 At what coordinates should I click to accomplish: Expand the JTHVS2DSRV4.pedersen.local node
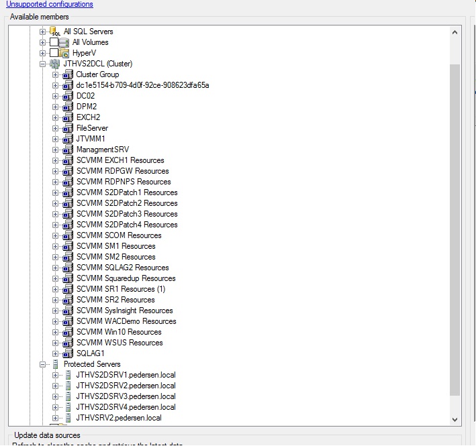(x=55, y=407)
